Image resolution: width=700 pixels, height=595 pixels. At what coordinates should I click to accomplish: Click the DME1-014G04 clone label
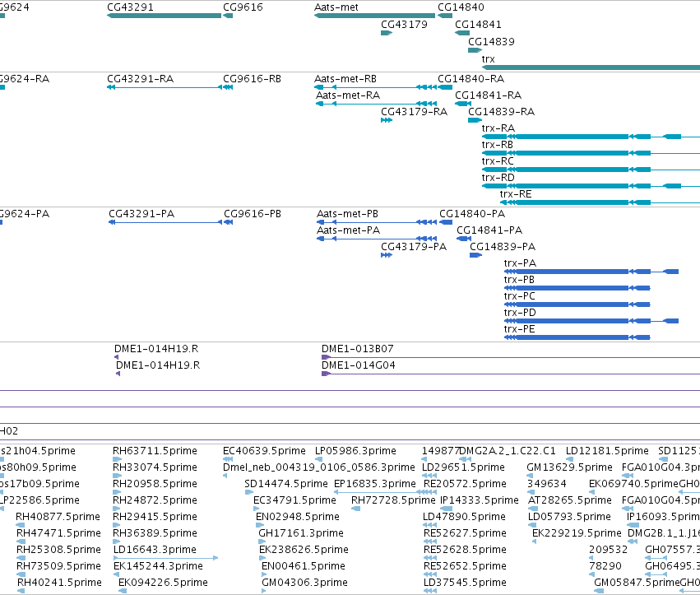(x=359, y=365)
